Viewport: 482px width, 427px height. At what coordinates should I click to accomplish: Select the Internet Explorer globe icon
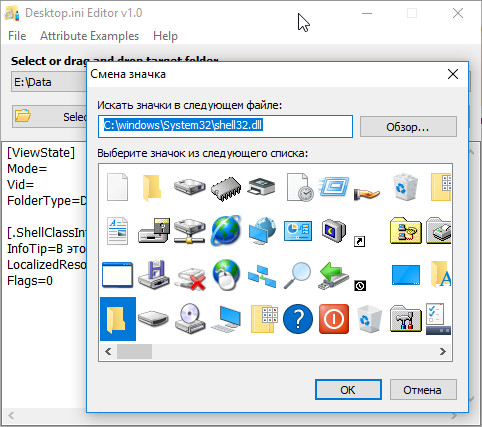[x=226, y=230]
